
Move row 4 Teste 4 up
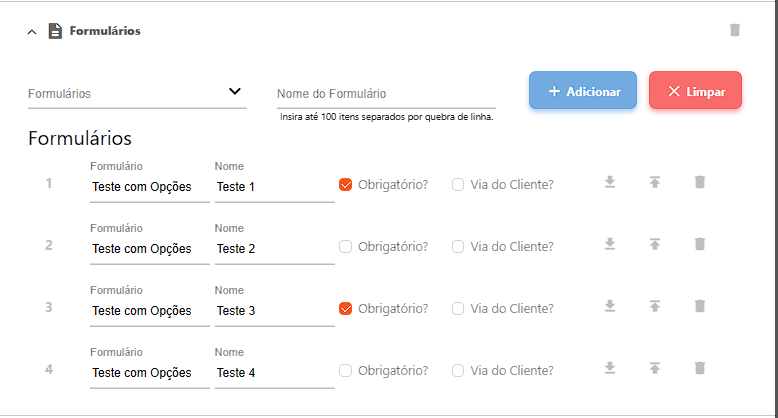point(655,369)
